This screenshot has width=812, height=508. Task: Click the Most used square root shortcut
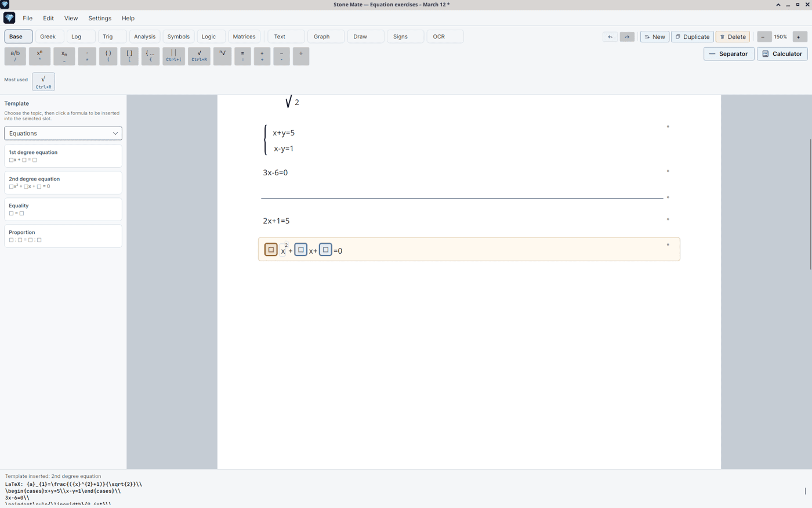tap(43, 82)
